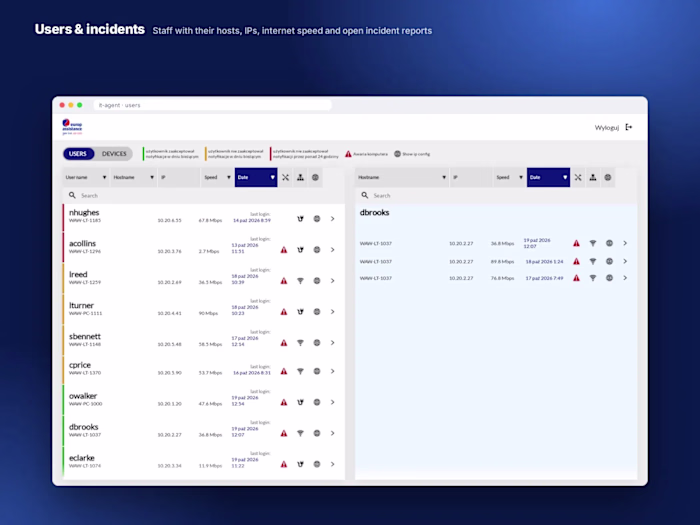This screenshot has width=700, height=525.
Task: Click right panel globe filter icon
Action: (x=608, y=177)
